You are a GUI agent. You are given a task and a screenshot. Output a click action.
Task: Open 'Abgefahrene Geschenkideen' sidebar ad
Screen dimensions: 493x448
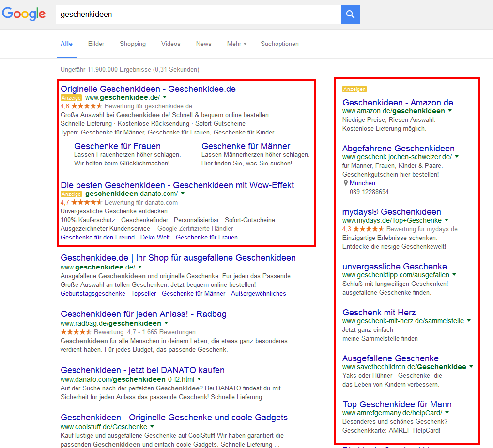point(399,149)
